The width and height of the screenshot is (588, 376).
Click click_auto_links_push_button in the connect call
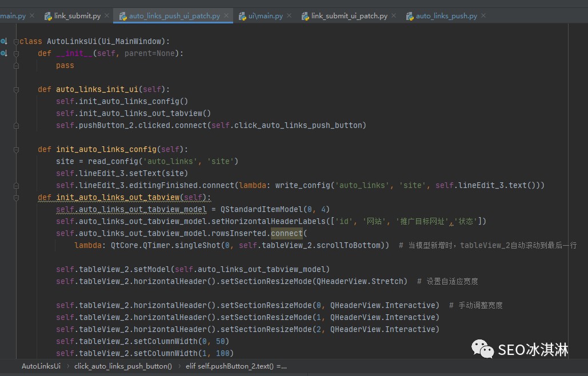pyautogui.click(x=298, y=125)
